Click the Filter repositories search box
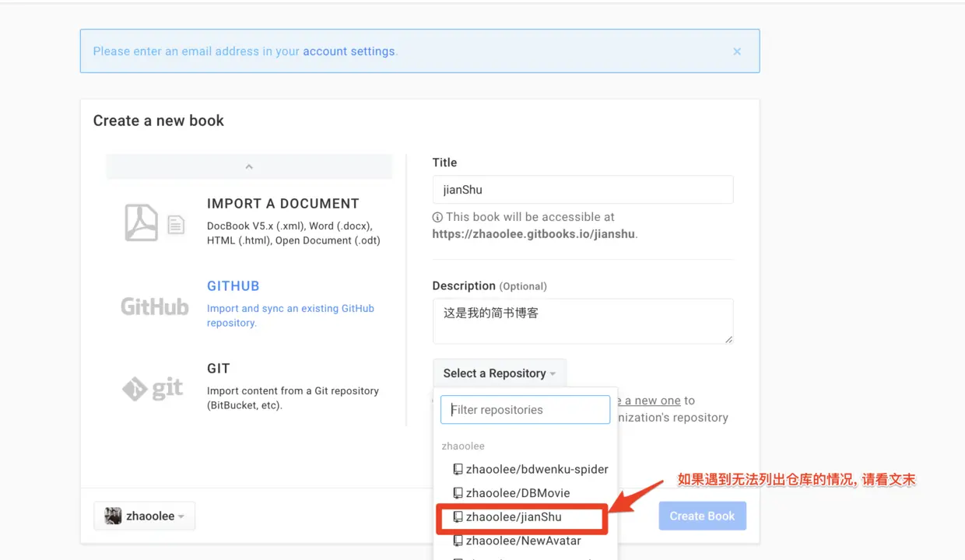This screenshot has height=560, width=965. pos(525,410)
